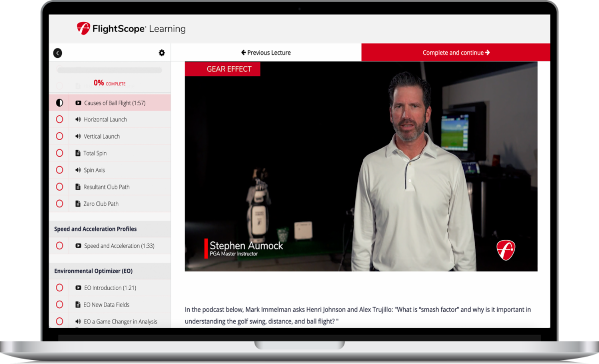This screenshot has height=364, width=599.
Task: Toggle completion circle for EO Introduction
Action: (59, 288)
